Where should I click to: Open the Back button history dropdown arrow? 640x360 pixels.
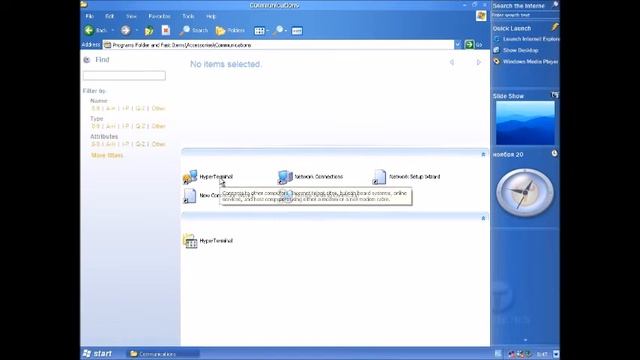[x=113, y=31]
